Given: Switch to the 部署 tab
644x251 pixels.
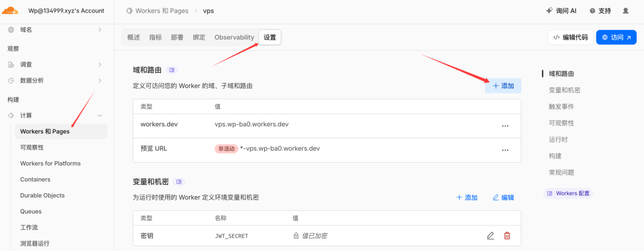Looking at the screenshot, I should 177,38.
